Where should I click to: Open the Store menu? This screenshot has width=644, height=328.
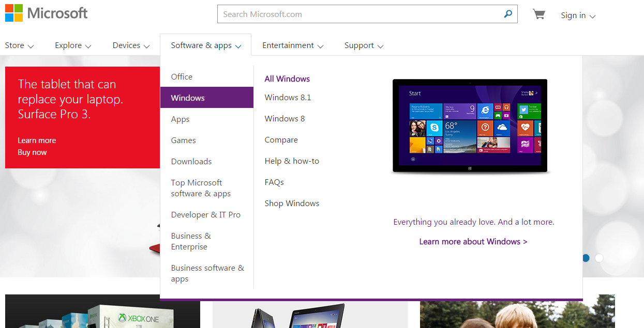click(20, 45)
